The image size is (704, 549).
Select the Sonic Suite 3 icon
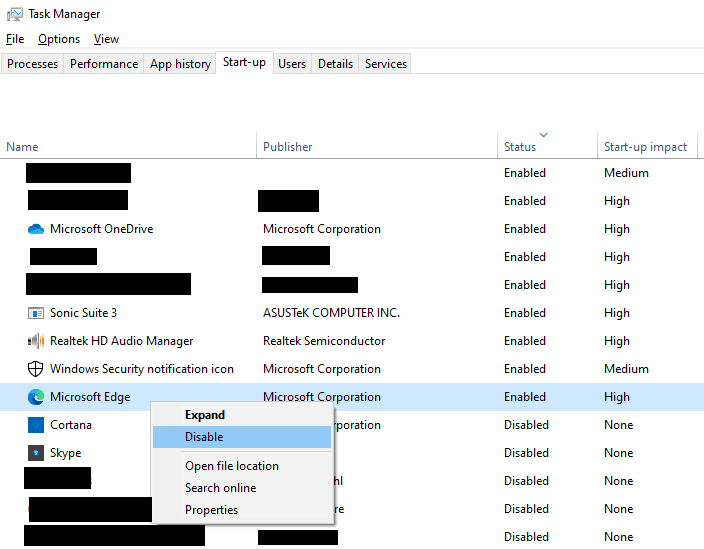36,313
